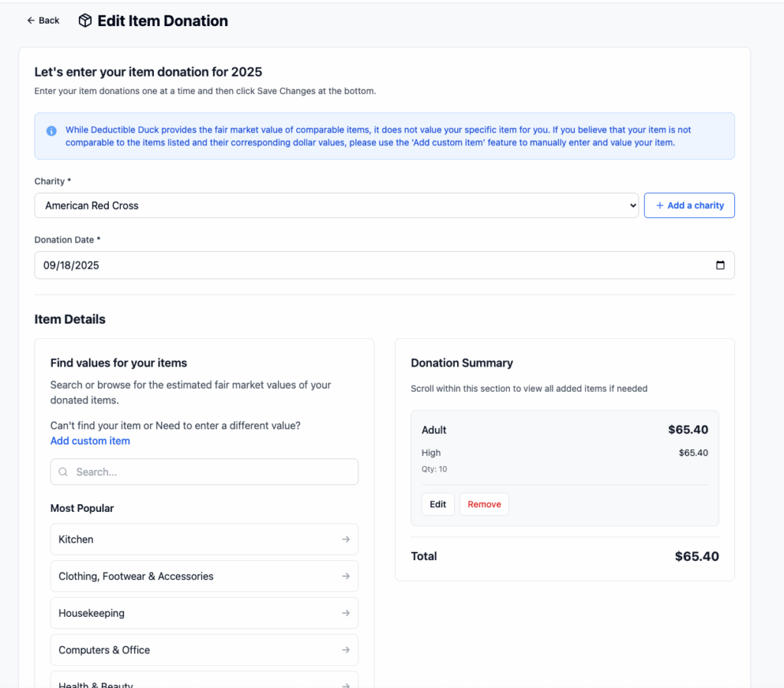Click the arrow icon on Computers & Office
Screen dimensions: 784x688
pos(346,650)
